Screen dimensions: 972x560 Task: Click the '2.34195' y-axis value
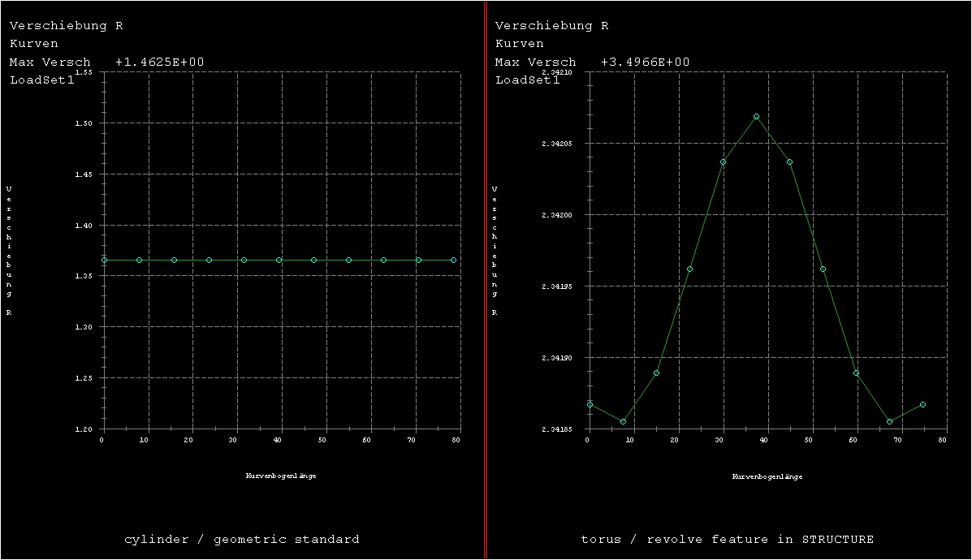[557, 286]
